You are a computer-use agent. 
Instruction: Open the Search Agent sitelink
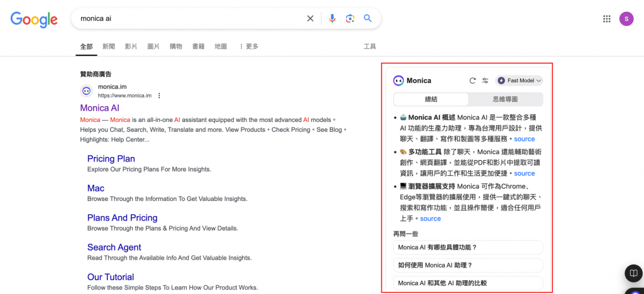(114, 248)
